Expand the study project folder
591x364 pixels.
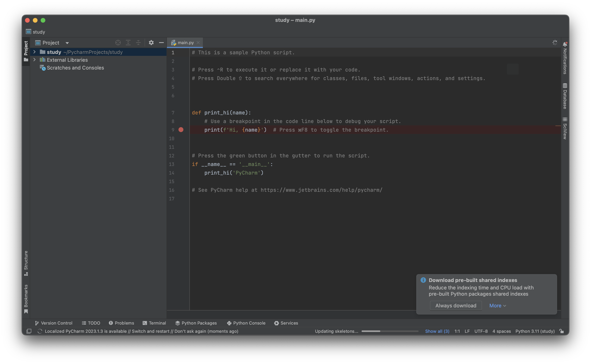34,52
